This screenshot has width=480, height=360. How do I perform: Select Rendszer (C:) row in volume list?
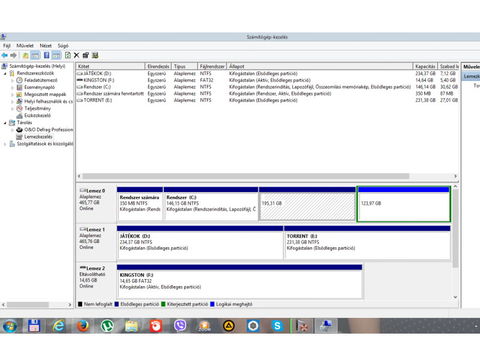[268, 87]
